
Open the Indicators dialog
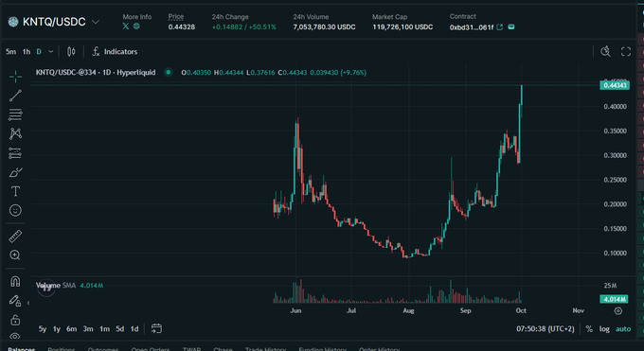coord(115,52)
